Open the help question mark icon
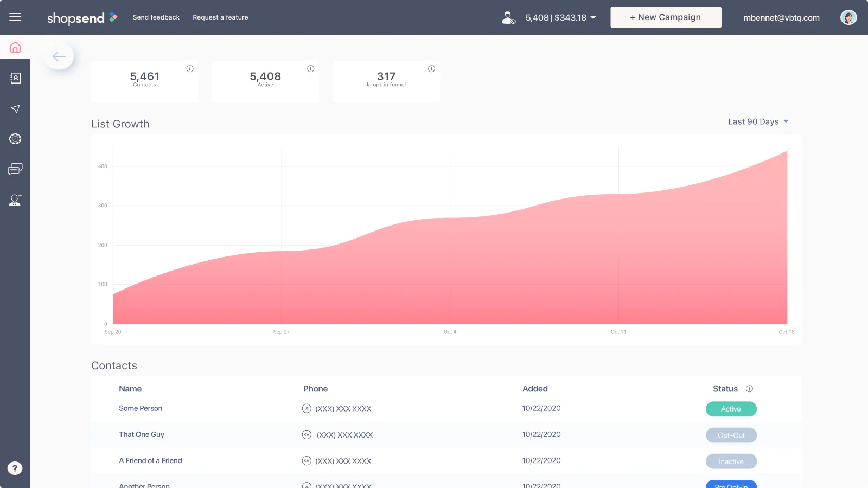Viewport: 868px width, 488px height. [15, 468]
